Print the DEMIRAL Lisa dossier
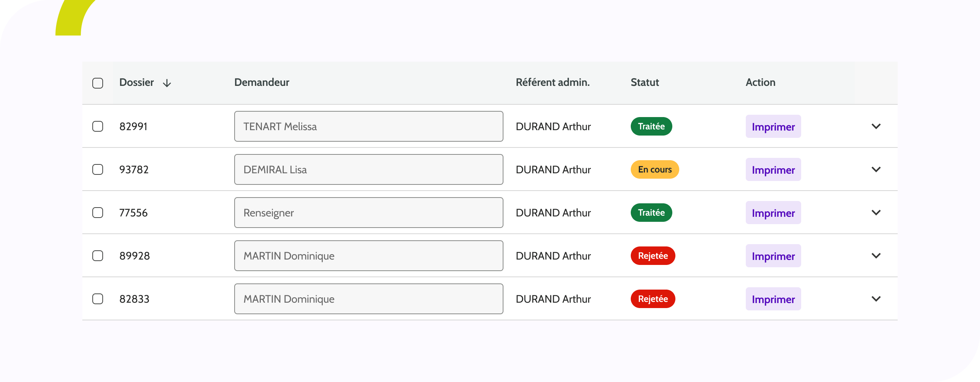 [773, 170]
